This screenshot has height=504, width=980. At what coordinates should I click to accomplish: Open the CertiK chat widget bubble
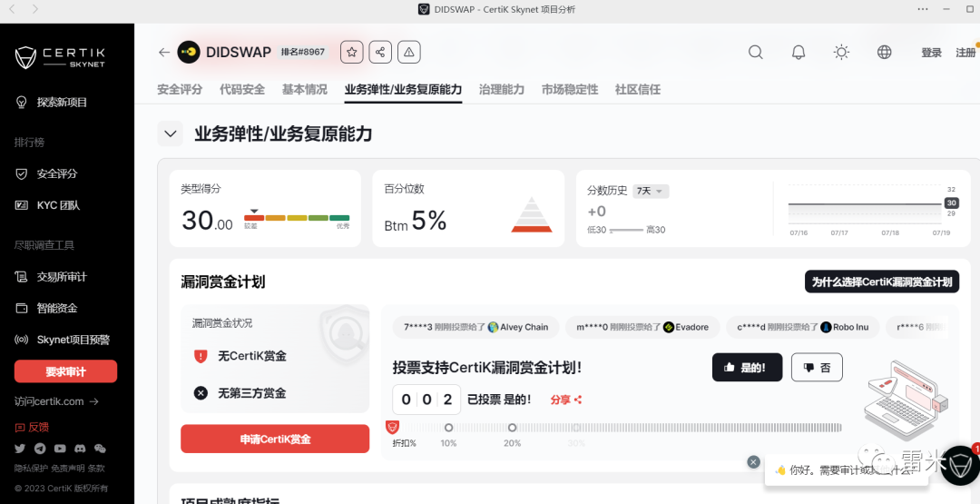pos(959,466)
